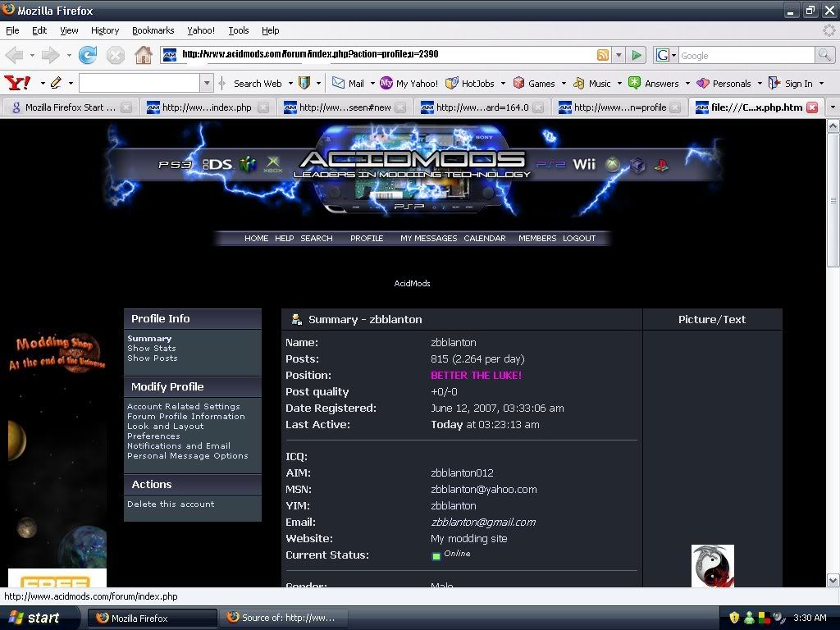This screenshot has height=630, width=840.
Task: Select Mozilla Firefox in the taskbar
Action: [153, 619]
